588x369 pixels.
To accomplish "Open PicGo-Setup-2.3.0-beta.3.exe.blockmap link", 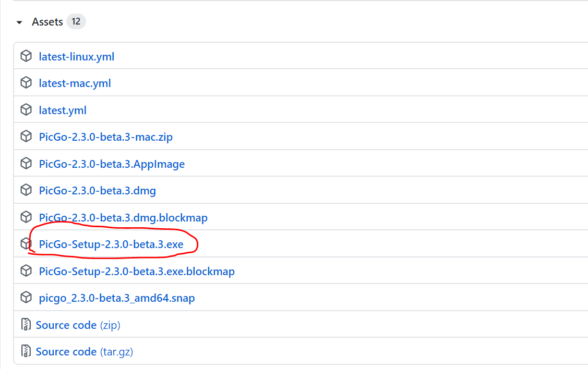I will pos(137,271).
